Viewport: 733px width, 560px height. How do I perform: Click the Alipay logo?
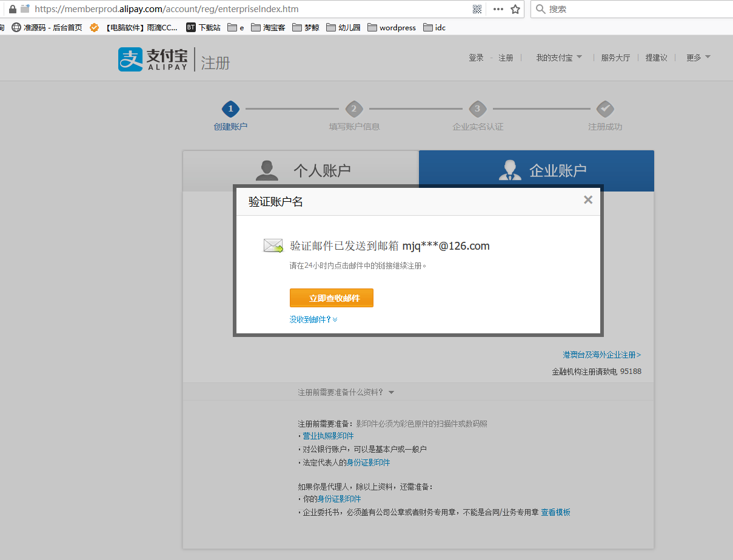click(153, 59)
